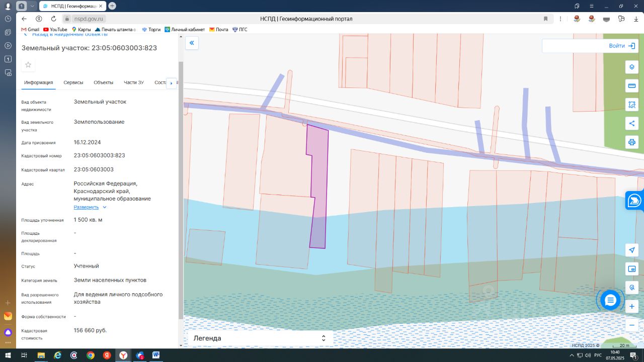Select the cadastral number 23:05:0603003:823 value
The height and width of the screenshot is (362, 644).
(x=99, y=155)
